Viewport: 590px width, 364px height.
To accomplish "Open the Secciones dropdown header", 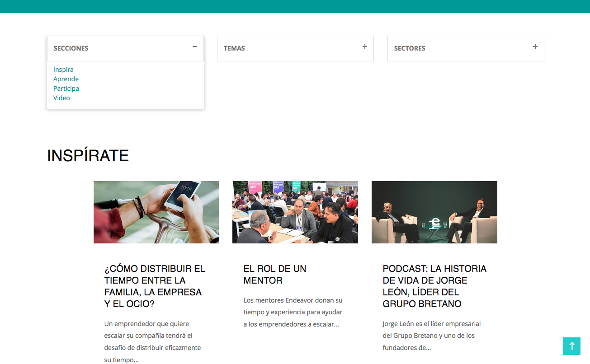I will [71, 48].
